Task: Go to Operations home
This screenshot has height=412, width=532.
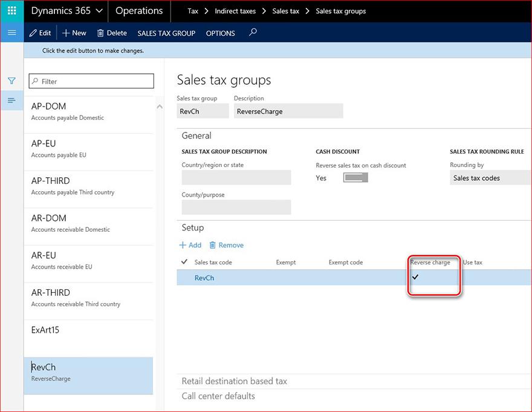Action: click(x=139, y=11)
